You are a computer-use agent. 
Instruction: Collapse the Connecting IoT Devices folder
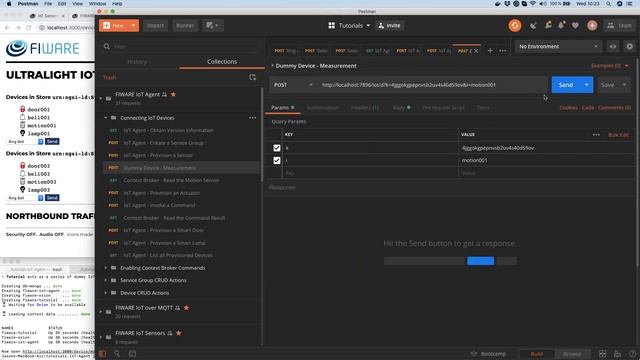(x=105, y=118)
